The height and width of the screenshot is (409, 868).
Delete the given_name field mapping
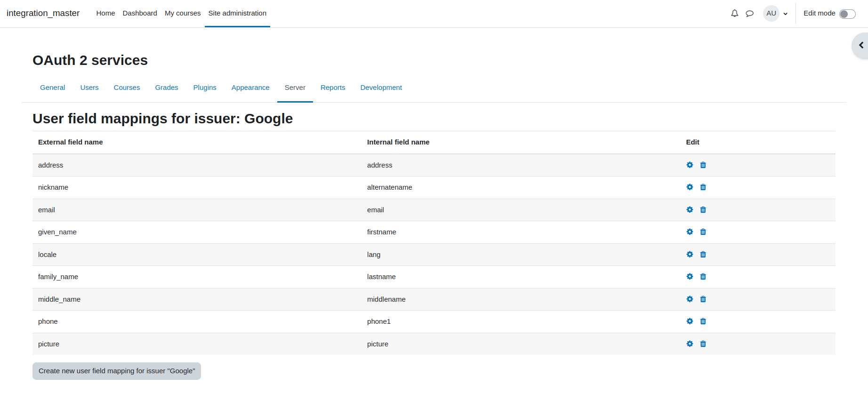coord(703,232)
